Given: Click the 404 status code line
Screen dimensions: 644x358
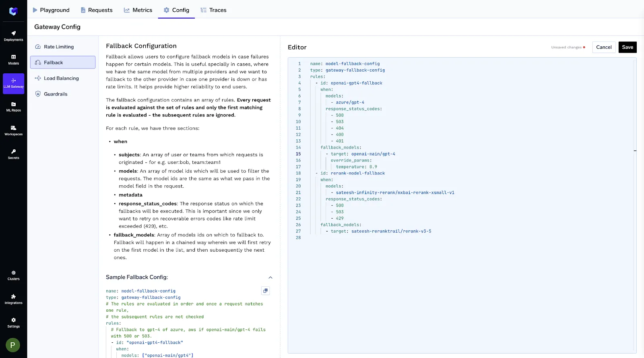Looking at the screenshot, I should tap(337, 128).
